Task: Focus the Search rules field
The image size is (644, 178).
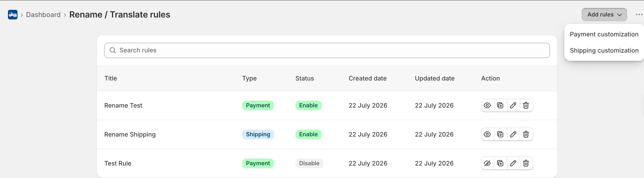Action: [x=327, y=50]
